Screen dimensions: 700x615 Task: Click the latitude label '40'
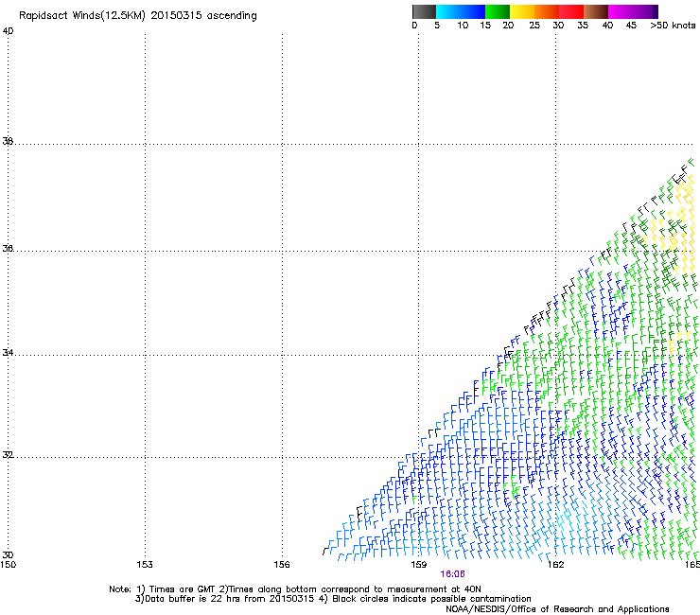click(8, 31)
